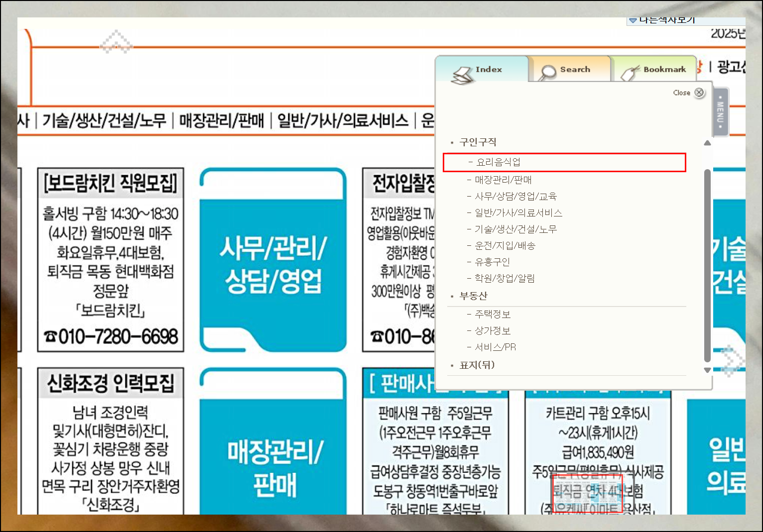
Task: Click the 매장관리/판매 blue banner
Action: [x=273, y=441]
